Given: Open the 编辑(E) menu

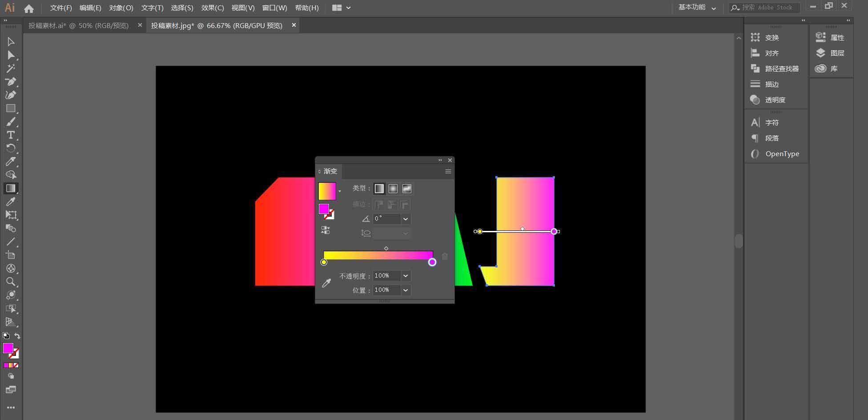Looking at the screenshot, I should [x=90, y=8].
